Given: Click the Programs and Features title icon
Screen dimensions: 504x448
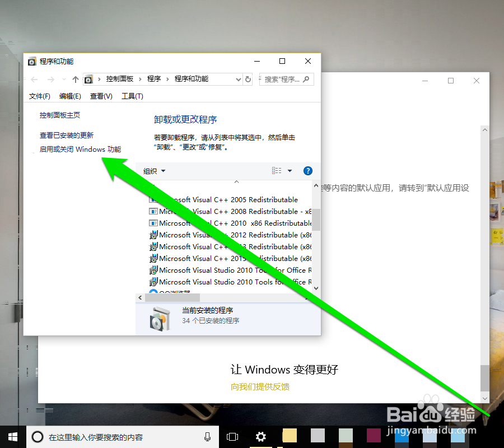Looking at the screenshot, I should (32, 61).
